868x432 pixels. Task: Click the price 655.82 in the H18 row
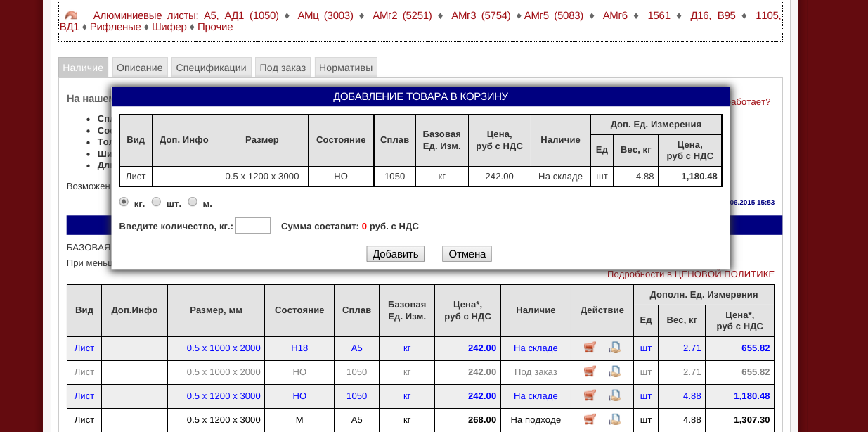tap(756, 348)
